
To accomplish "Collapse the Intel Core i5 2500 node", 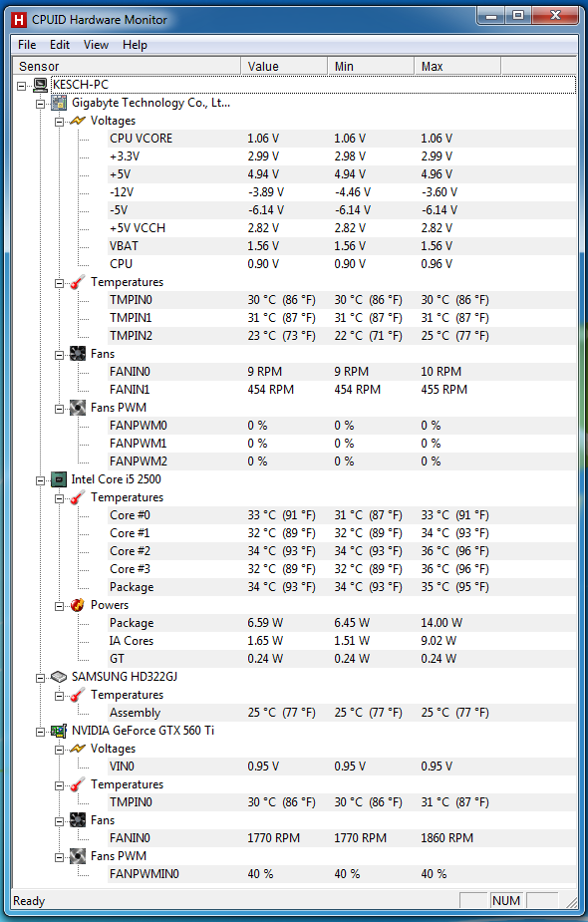I will click(40, 480).
